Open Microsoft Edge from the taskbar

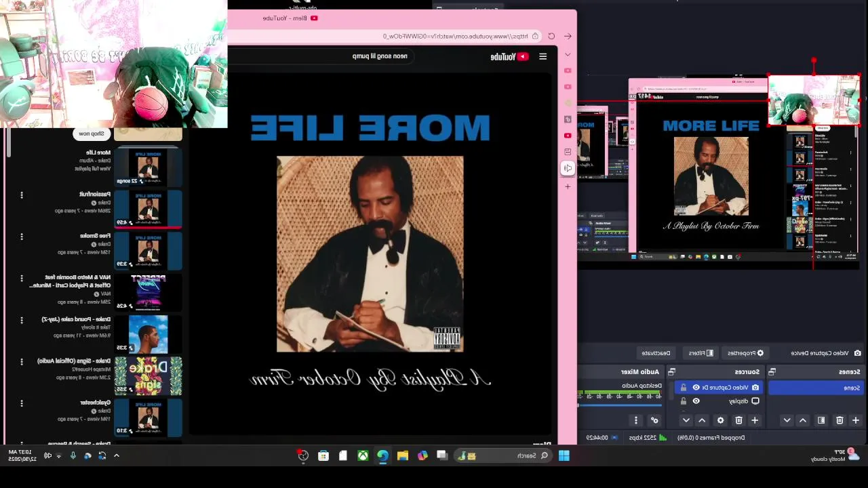[382, 455]
